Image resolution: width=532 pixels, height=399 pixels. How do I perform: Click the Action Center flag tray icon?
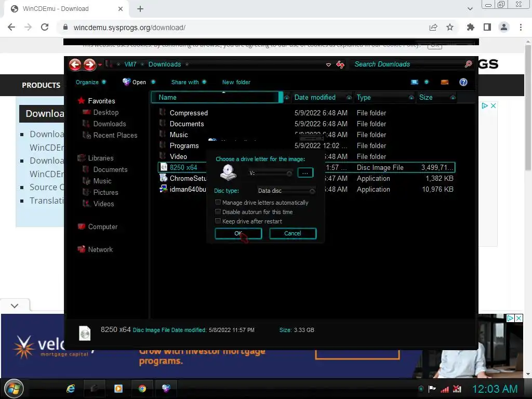pyautogui.click(x=432, y=389)
